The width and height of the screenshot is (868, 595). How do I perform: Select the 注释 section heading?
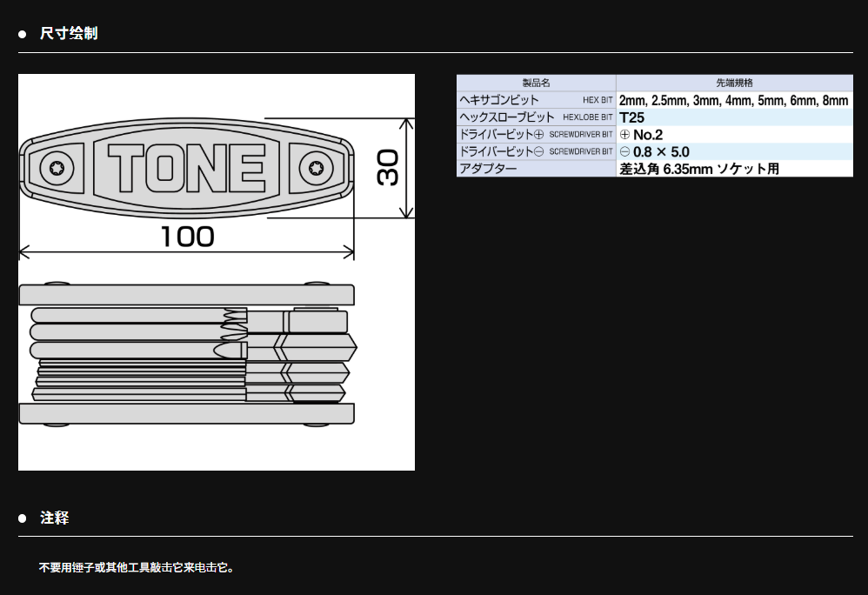54,518
